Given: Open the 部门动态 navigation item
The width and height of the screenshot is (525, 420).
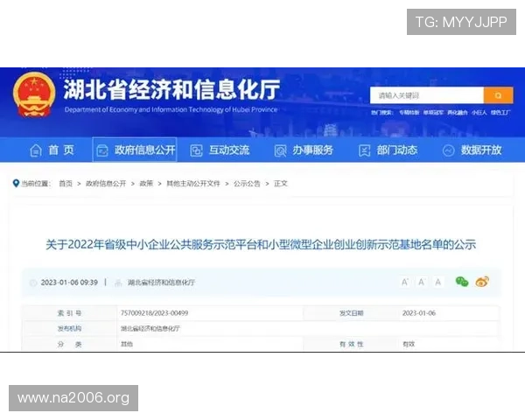Looking at the screenshot, I should [x=388, y=150].
